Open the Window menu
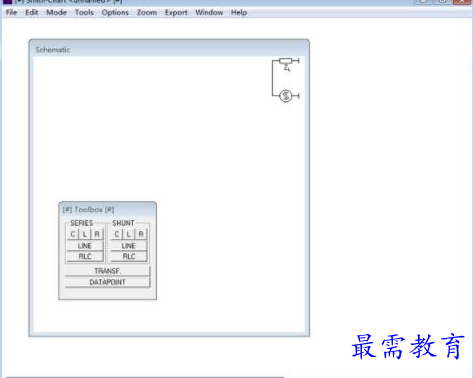The width and height of the screenshot is (473, 378). [209, 12]
